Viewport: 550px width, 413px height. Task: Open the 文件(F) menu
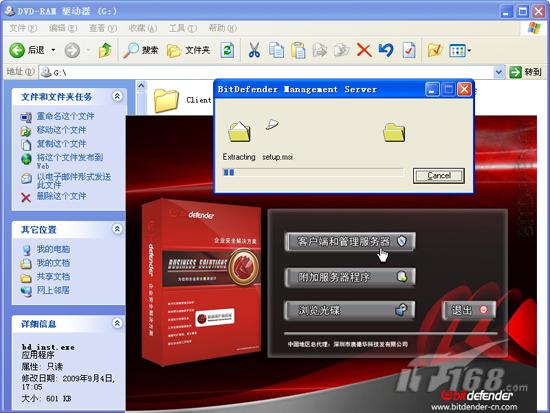23,28
